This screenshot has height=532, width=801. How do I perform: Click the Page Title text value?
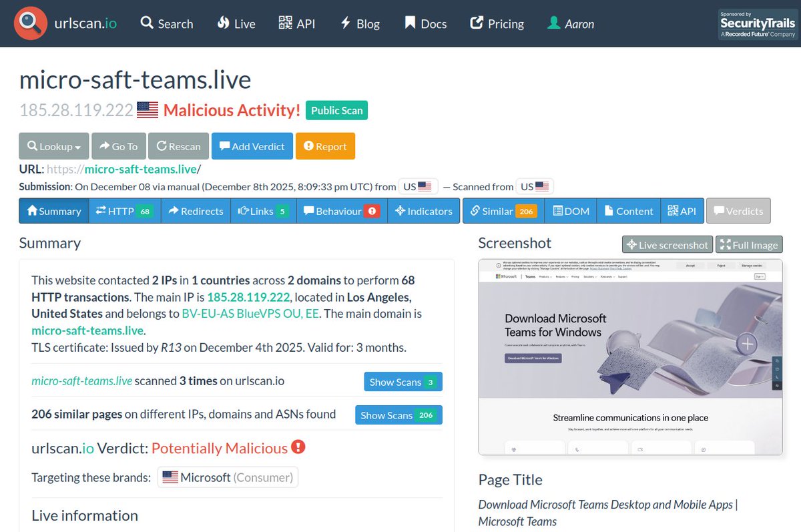(608, 513)
